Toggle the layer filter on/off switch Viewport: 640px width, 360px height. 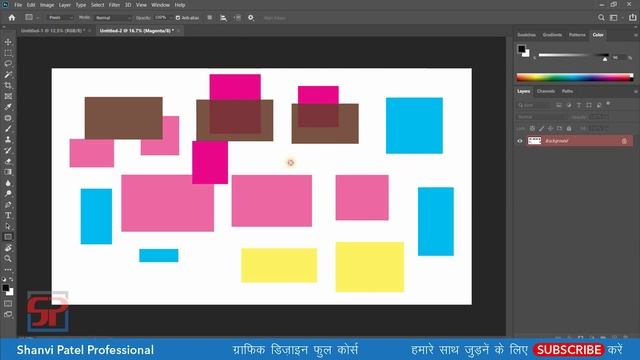coord(608,104)
